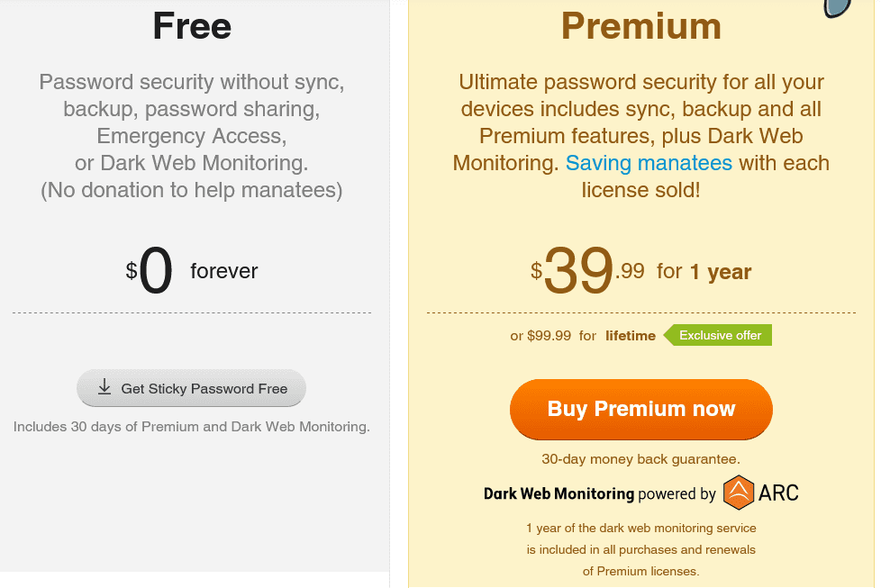Click 30-day money back guarantee text
The width and height of the screenshot is (881, 588).
pyautogui.click(x=641, y=459)
